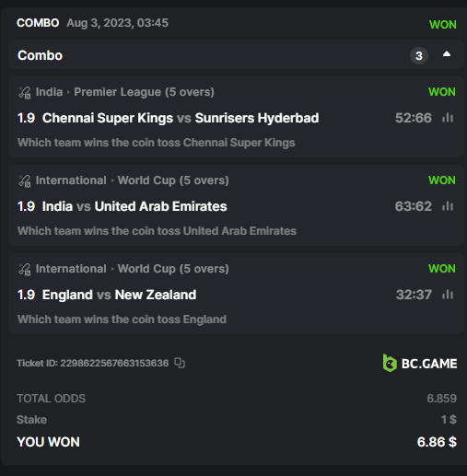This screenshot has height=476, width=467.
Task: Click the Combo header row
Action: point(236,55)
